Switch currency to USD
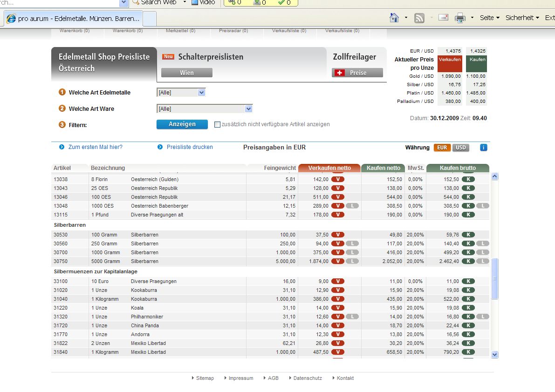This screenshot has height=392, width=555. 460,148
